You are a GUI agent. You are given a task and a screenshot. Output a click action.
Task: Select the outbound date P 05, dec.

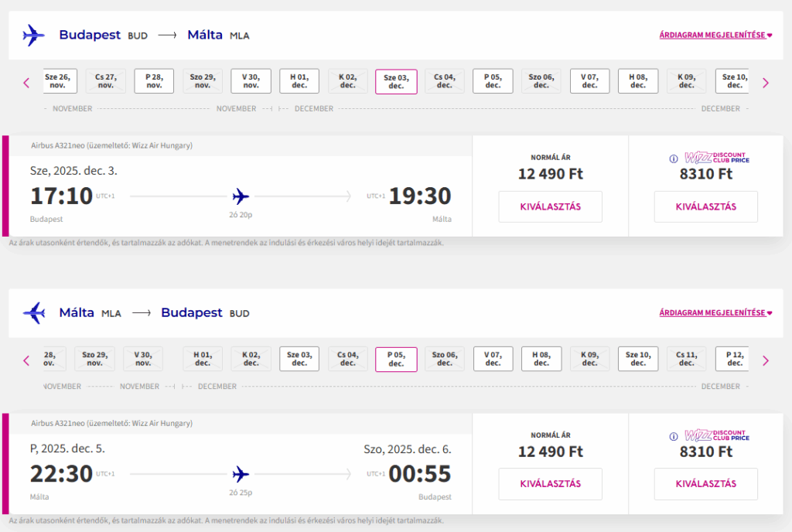pyautogui.click(x=493, y=81)
